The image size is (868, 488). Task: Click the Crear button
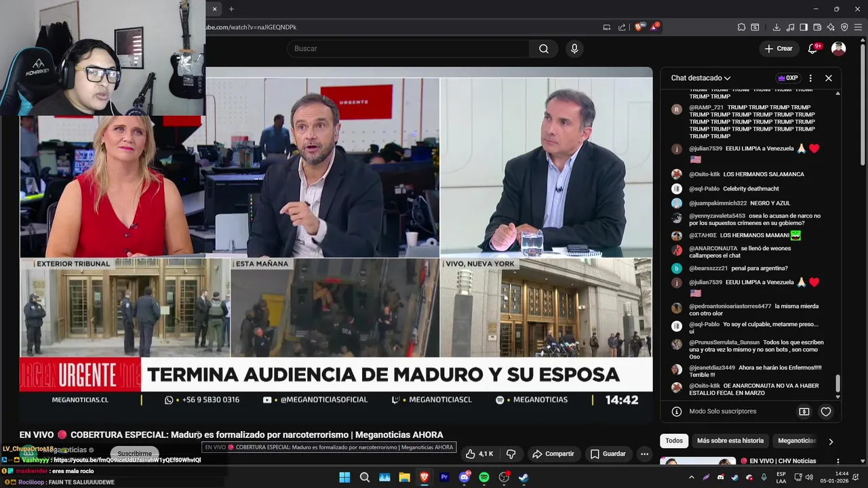click(778, 49)
